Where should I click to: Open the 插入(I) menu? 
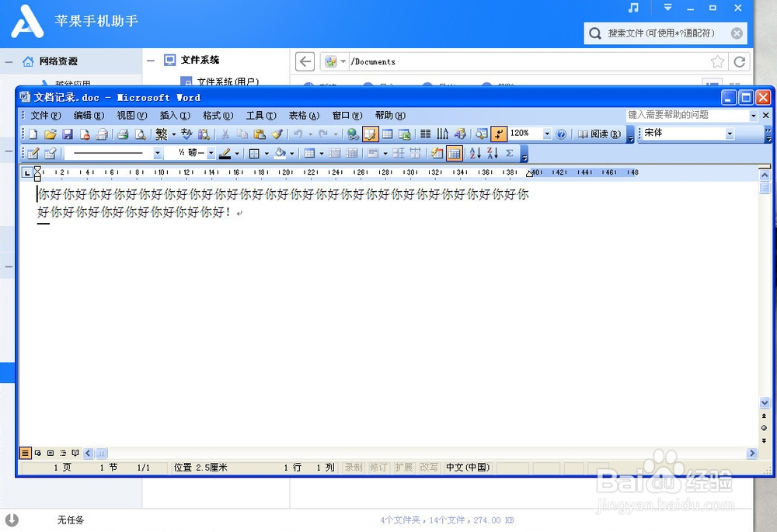pos(175,116)
